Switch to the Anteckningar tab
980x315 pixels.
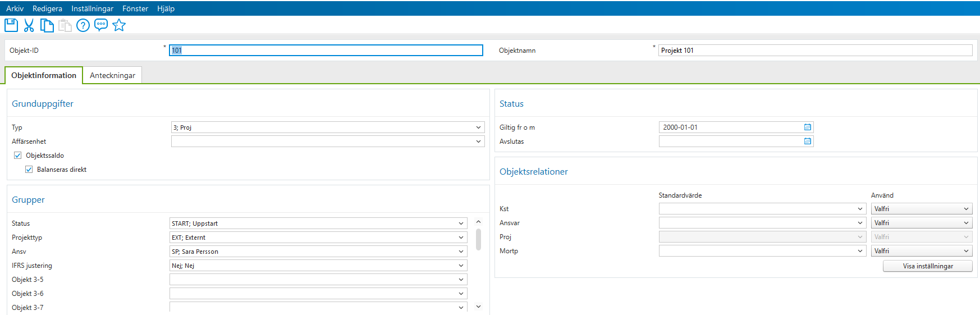tap(112, 75)
